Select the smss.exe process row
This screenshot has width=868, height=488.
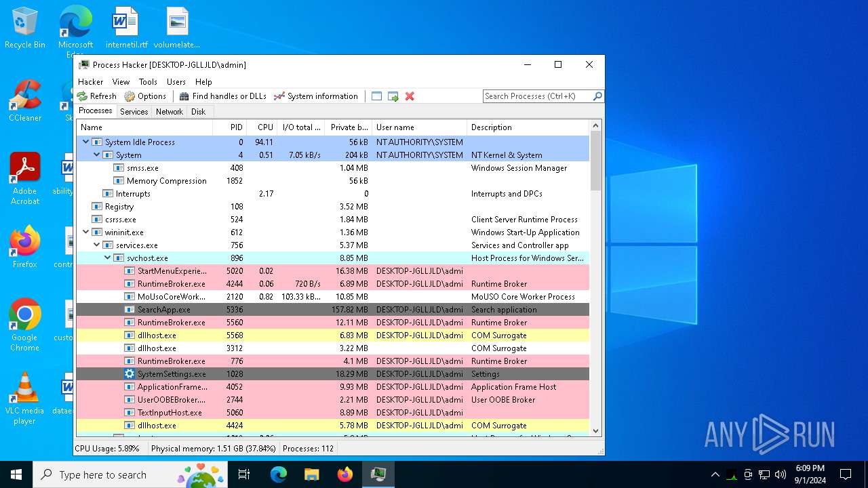pyautogui.click(x=332, y=168)
